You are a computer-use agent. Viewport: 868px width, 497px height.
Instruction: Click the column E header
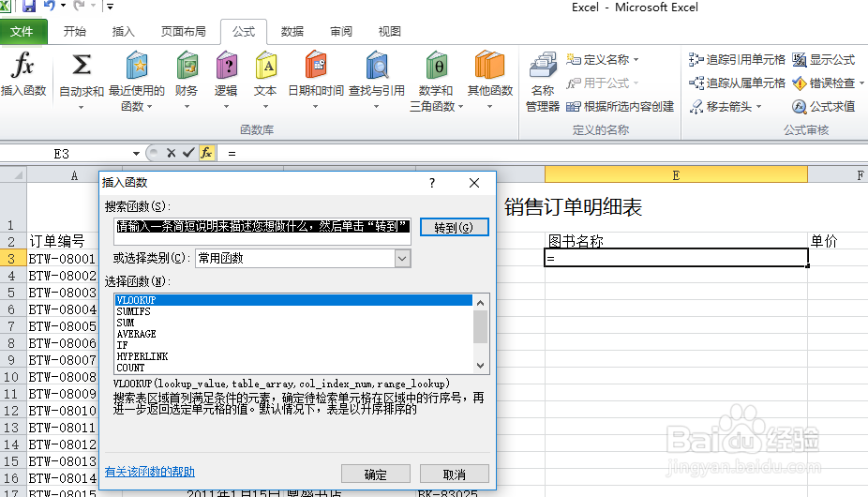(676, 175)
